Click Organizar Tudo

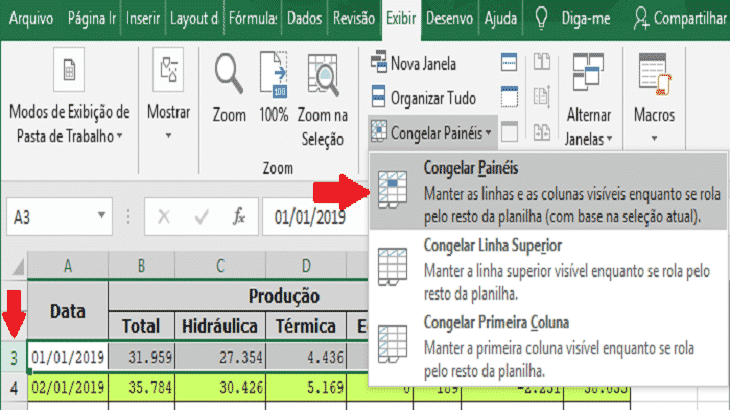point(423,98)
